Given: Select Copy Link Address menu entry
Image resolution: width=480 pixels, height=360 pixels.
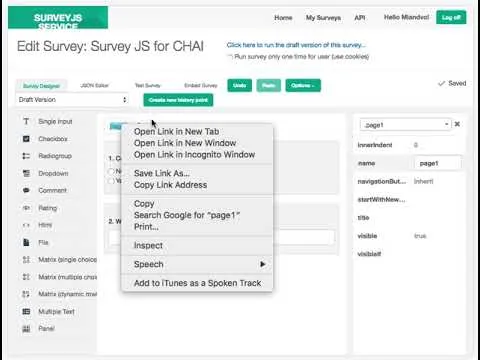Looking at the screenshot, I should (x=170, y=185).
